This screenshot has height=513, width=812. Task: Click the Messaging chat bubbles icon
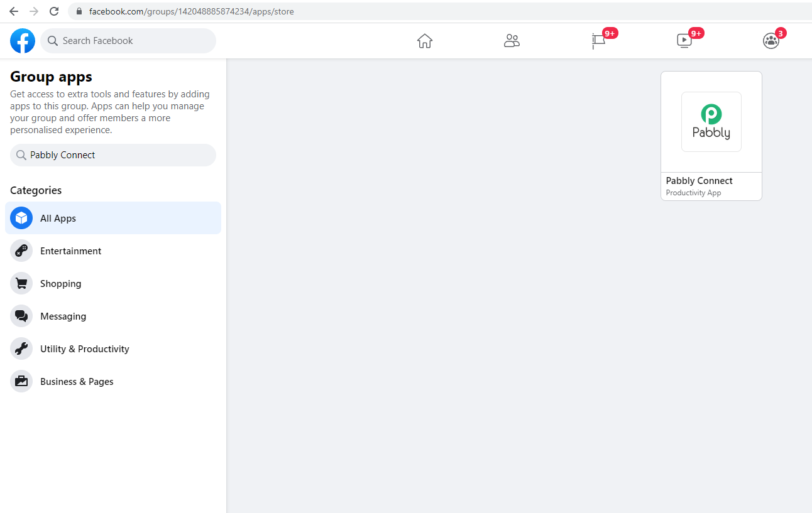pyautogui.click(x=21, y=316)
